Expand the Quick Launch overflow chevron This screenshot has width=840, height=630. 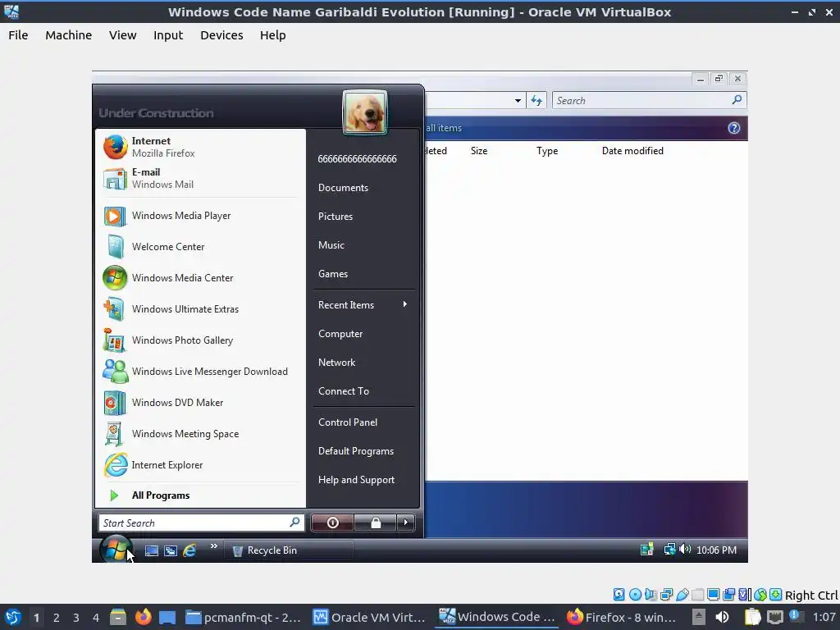click(214, 546)
